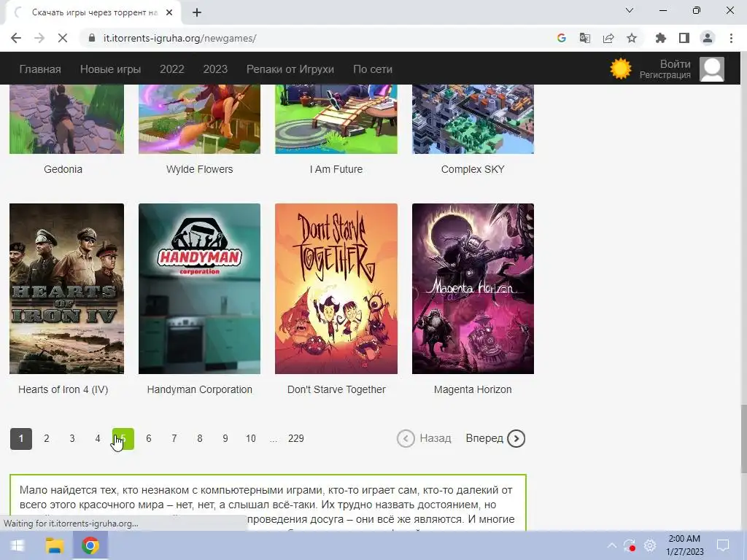Image resolution: width=747 pixels, height=560 pixels.
Task: Select the 2022 menu item
Action: point(172,69)
